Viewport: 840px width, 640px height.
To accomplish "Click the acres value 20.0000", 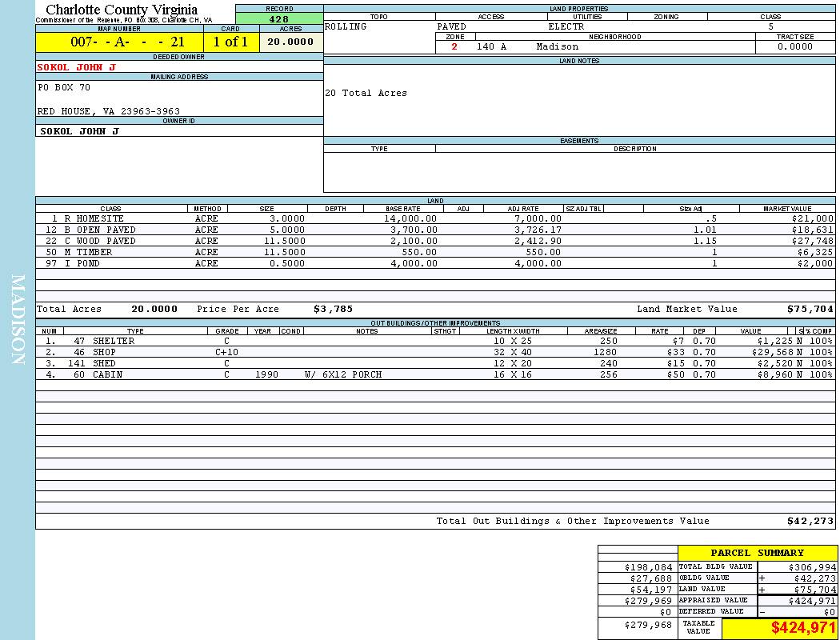I will 290,42.
